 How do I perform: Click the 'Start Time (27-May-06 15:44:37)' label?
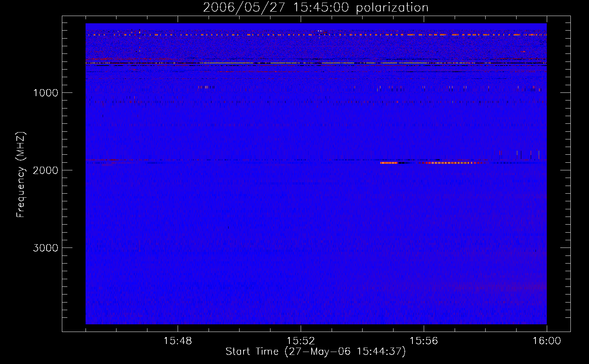point(316,352)
